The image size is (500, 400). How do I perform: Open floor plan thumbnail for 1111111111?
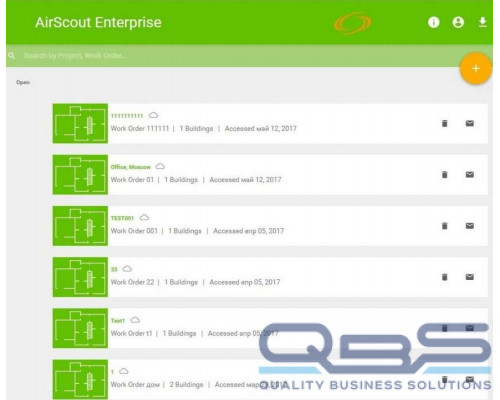(80, 124)
